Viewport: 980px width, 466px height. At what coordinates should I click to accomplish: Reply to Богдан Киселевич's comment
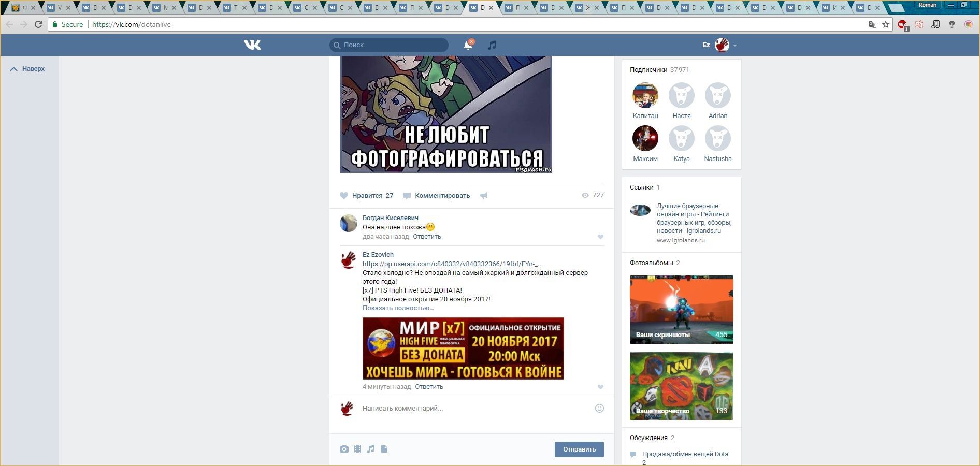point(427,237)
